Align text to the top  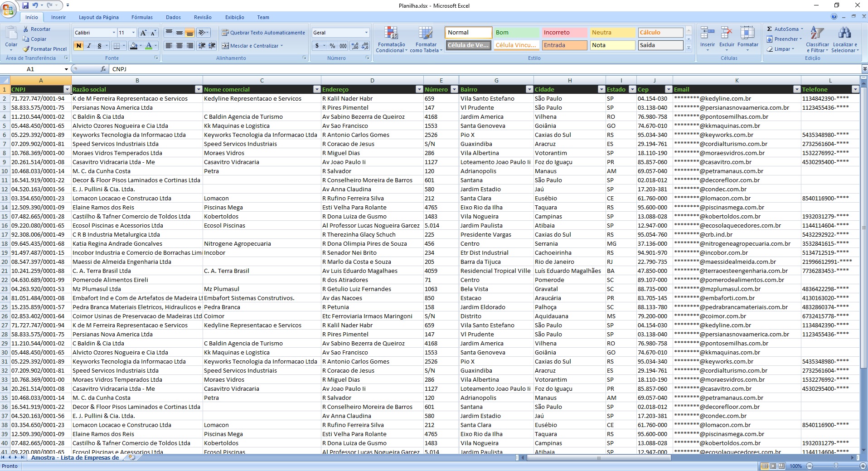point(169,33)
